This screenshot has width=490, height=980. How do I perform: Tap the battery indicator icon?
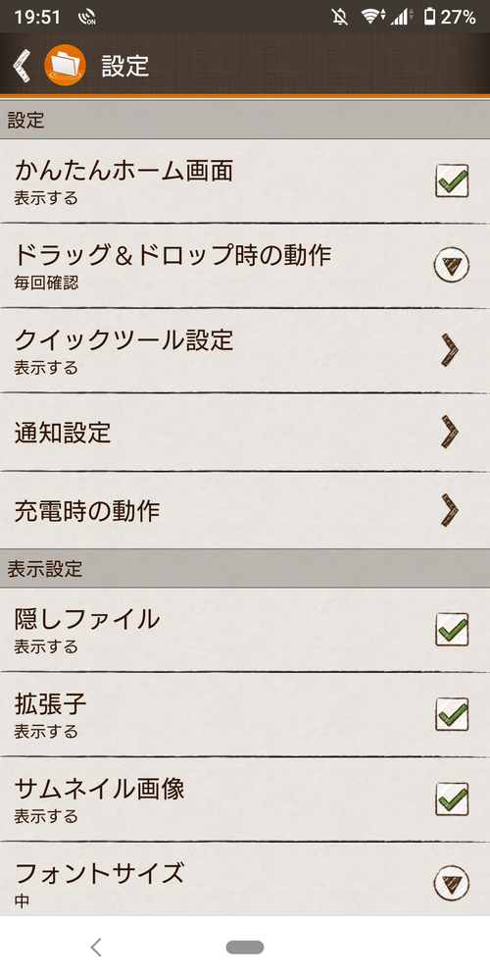(x=429, y=17)
